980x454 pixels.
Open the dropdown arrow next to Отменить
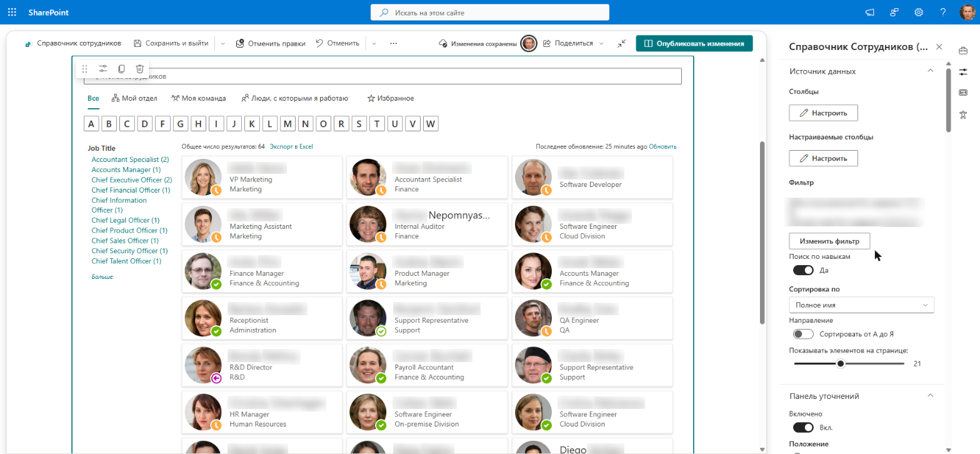[x=374, y=43]
